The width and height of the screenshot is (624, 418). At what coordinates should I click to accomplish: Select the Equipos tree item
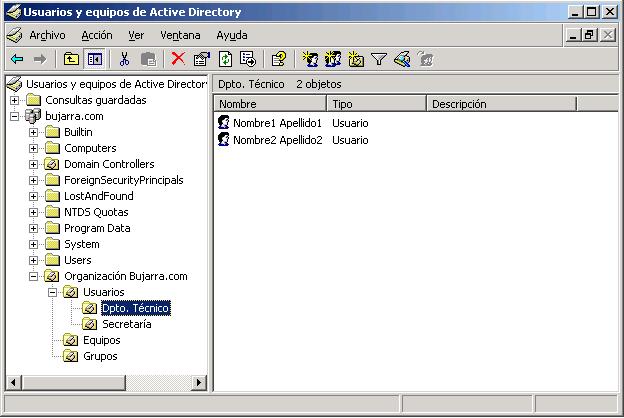click(101, 340)
